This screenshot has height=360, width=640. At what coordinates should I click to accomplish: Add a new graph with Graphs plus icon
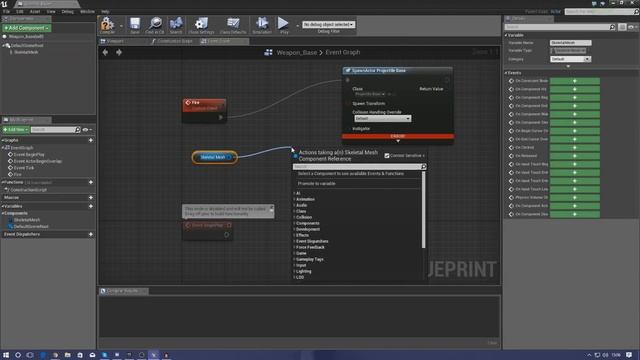(91, 140)
